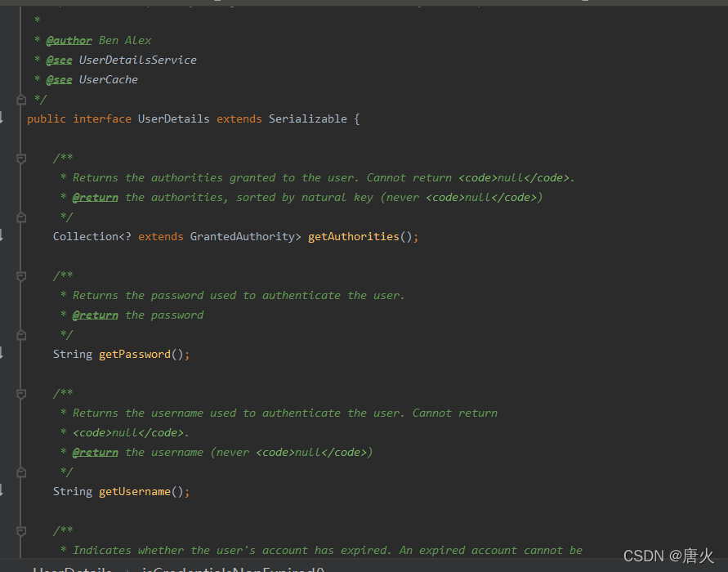Click the 'UserDetailsService' reference in the @see line

coord(138,60)
